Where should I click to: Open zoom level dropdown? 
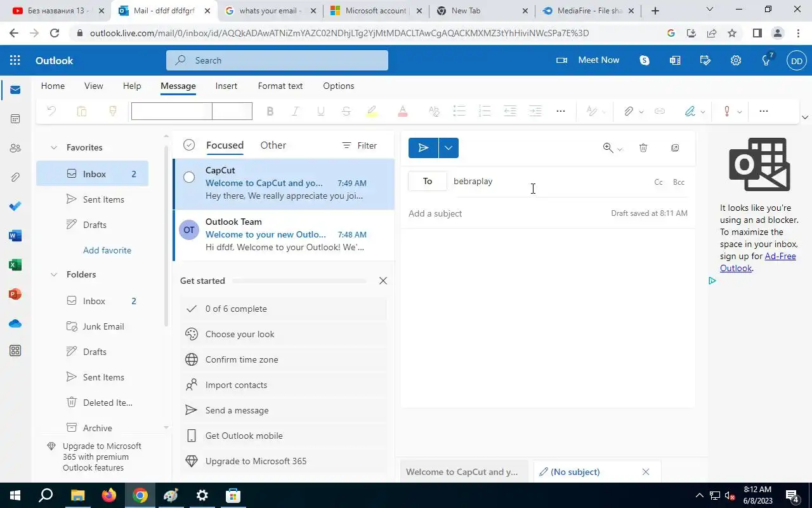[x=620, y=149]
